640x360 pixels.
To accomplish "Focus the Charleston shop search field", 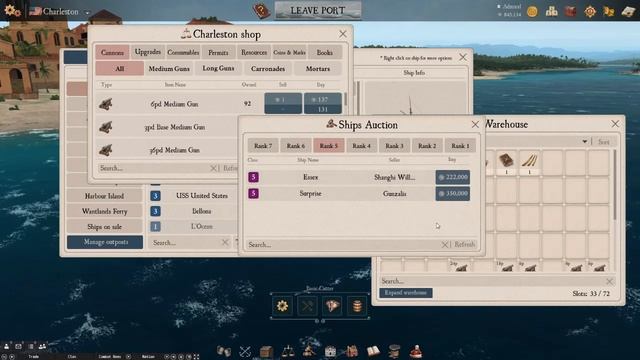I will point(153,168).
